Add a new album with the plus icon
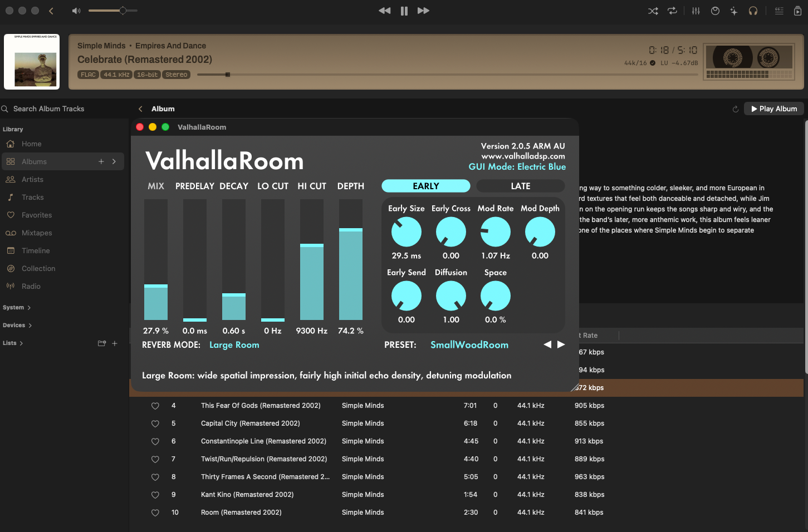The width and height of the screenshot is (808, 532). click(x=101, y=162)
